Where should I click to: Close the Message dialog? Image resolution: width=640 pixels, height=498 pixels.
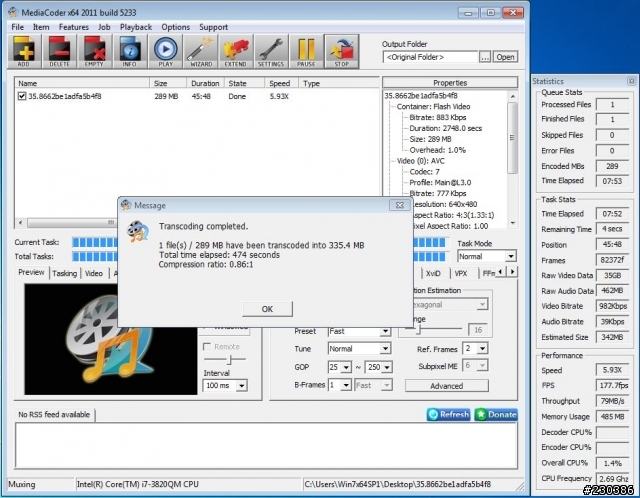tap(400, 205)
